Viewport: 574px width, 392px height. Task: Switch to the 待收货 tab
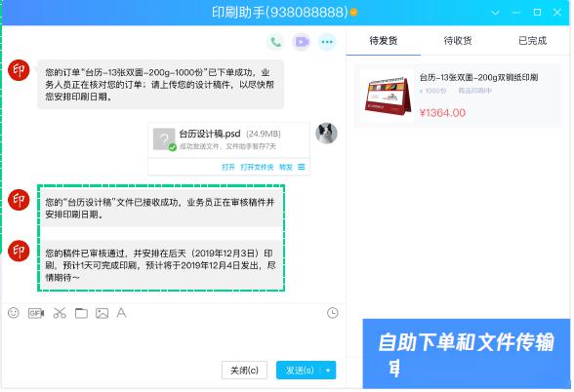pos(458,41)
